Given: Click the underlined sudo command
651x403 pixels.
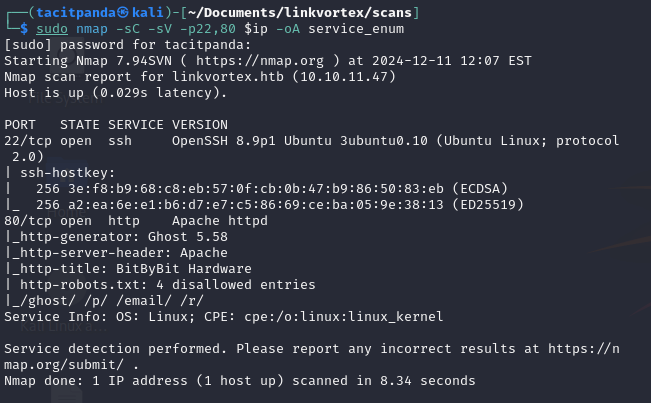Looking at the screenshot, I should (x=52, y=29).
